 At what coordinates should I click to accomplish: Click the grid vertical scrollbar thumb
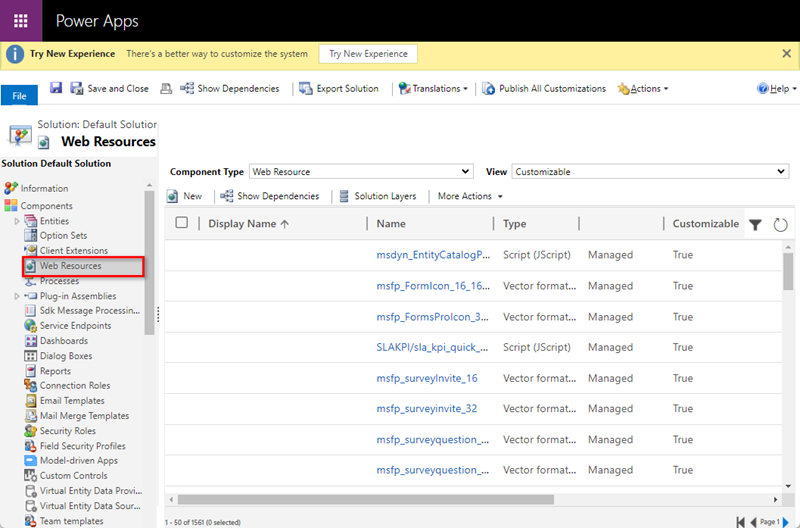(x=788, y=270)
